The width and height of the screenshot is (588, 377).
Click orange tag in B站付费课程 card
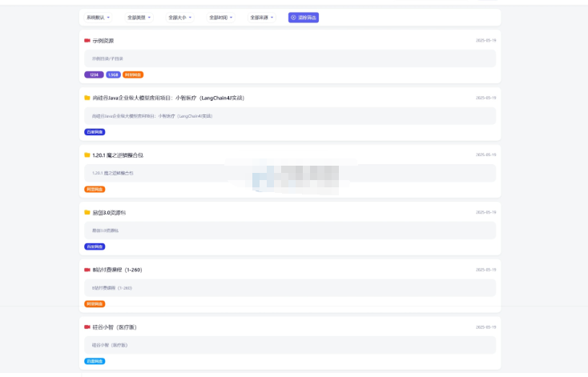point(95,304)
